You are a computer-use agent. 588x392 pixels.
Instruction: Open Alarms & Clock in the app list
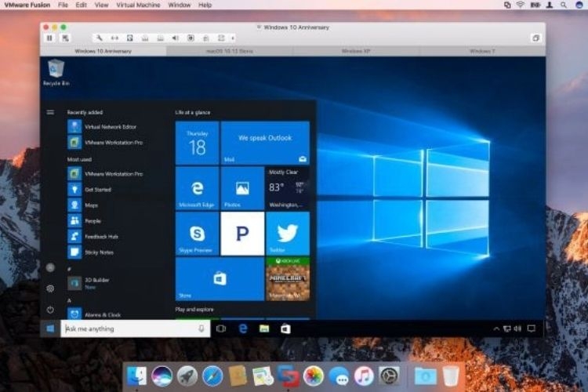[x=95, y=314]
